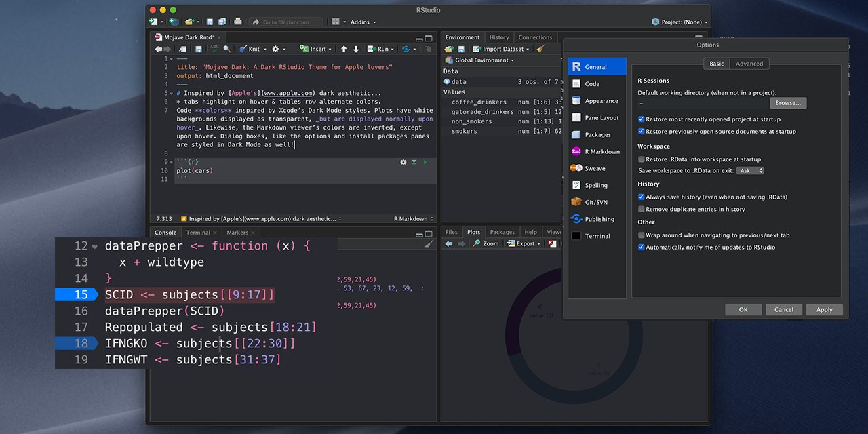Open find and replace magnifier icon
The height and width of the screenshot is (434, 868).
coord(227,49)
